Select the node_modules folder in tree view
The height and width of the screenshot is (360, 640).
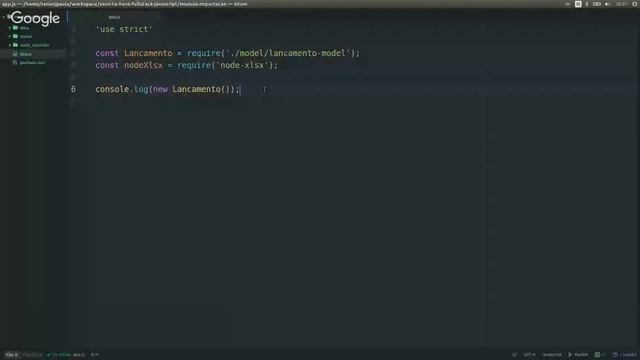click(x=34, y=45)
